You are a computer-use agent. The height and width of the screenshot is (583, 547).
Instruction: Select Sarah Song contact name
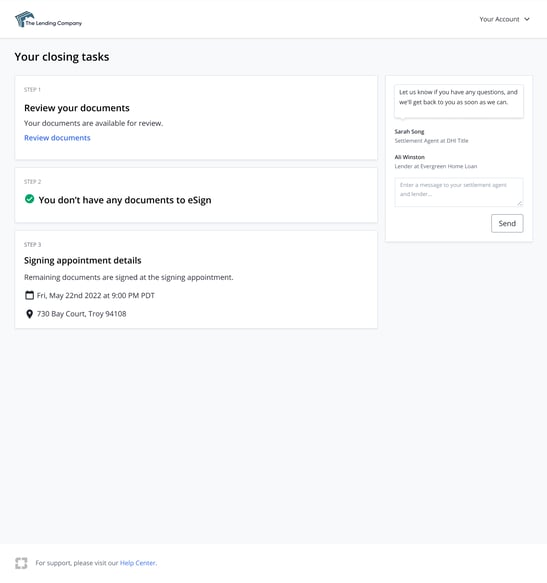[409, 132]
